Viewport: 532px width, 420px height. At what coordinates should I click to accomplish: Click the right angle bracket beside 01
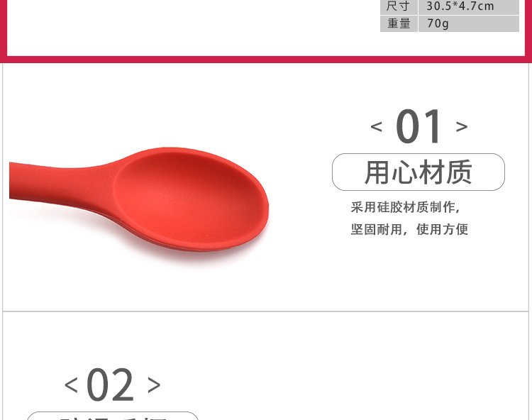point(462,126)
